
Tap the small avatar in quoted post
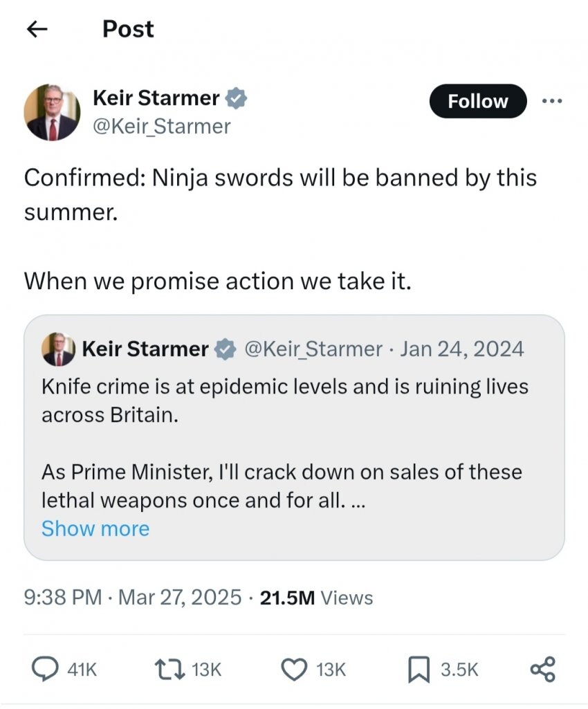coord(58,349)
